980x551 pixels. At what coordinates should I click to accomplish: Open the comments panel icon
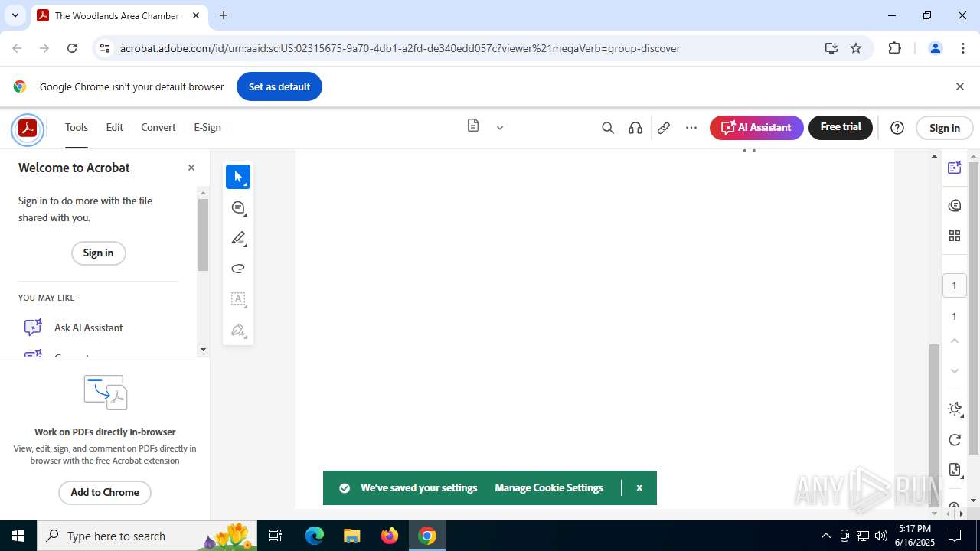tap(954, 205)
